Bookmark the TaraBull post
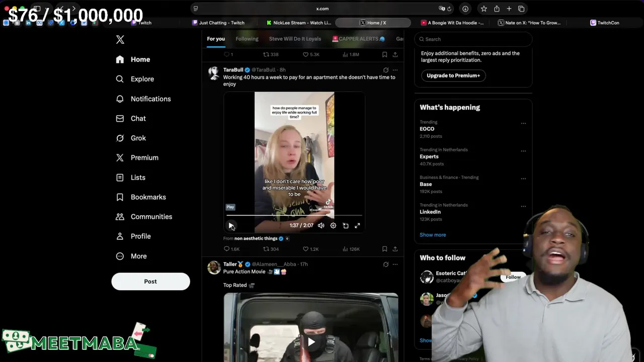The image size is (644, 362). pyautogui.click(x=384, y=249)
